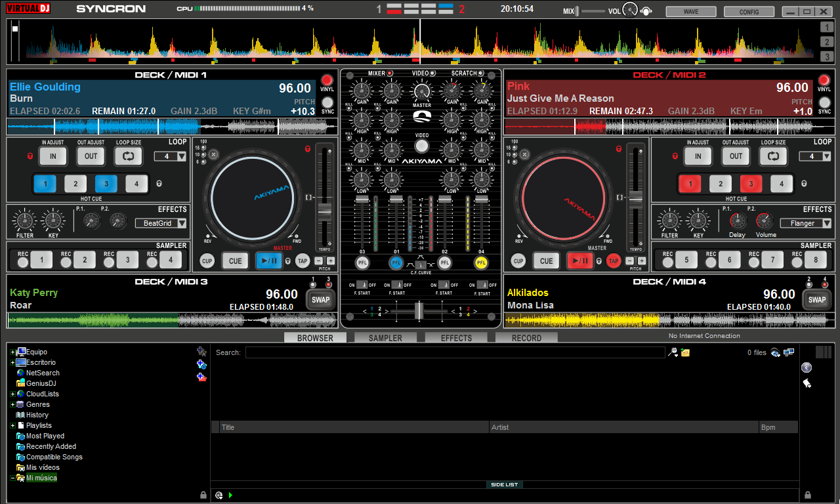
Task: Click the round VIDEO button in mixer
Action: (x=421, y=146)
